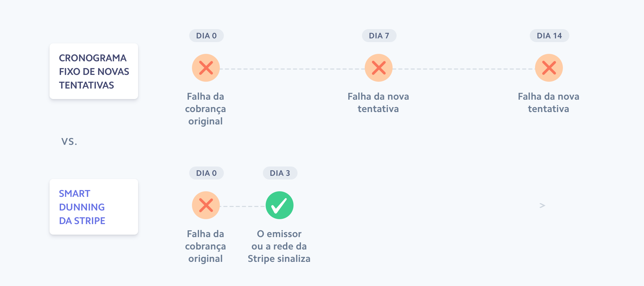This screenshot has width=644, height=286.
Task: Click the VS. separator text
Action: (69, 141)
